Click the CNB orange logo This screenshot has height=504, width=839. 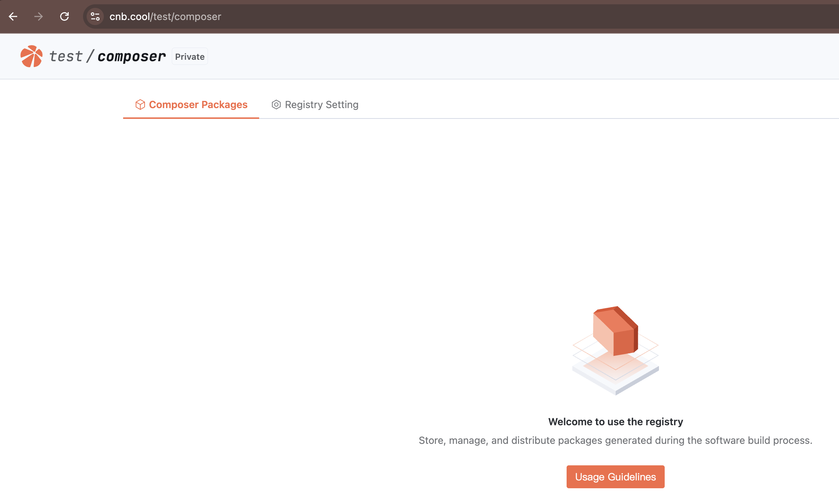pos(31,56)
